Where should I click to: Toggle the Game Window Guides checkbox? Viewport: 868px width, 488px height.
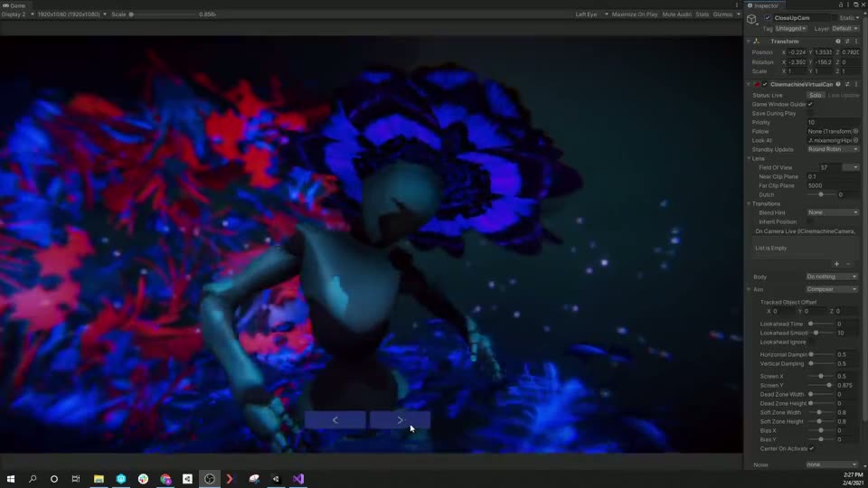click(810, 104)
